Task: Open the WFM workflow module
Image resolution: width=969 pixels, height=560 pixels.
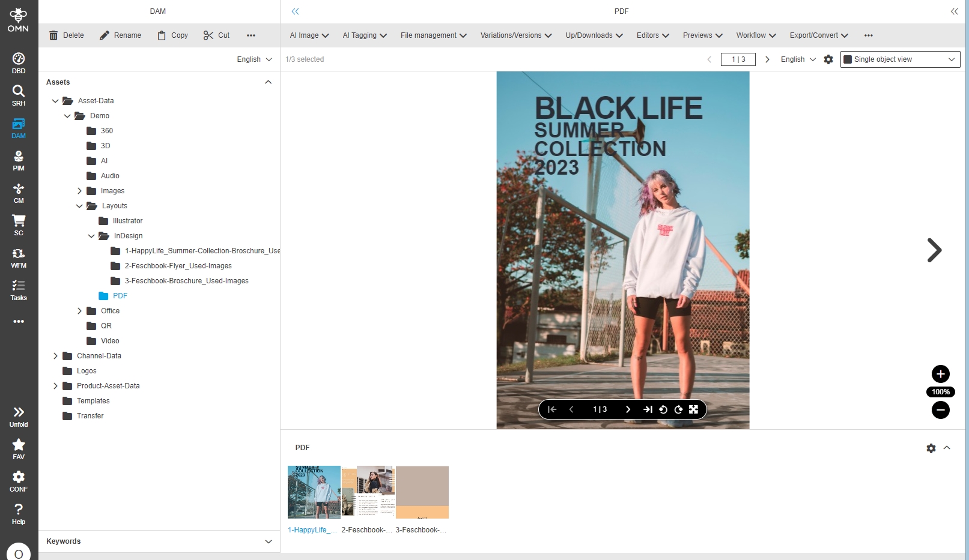Action: [19, 257]
